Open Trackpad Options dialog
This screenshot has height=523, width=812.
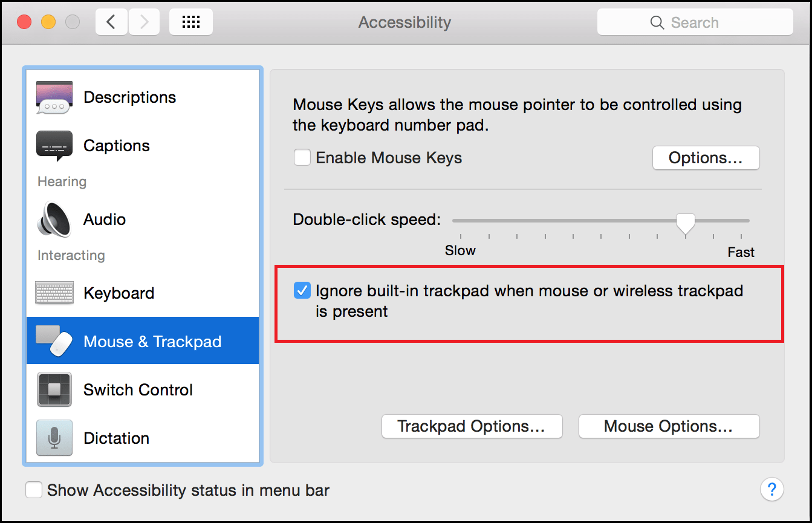[472, 426]
